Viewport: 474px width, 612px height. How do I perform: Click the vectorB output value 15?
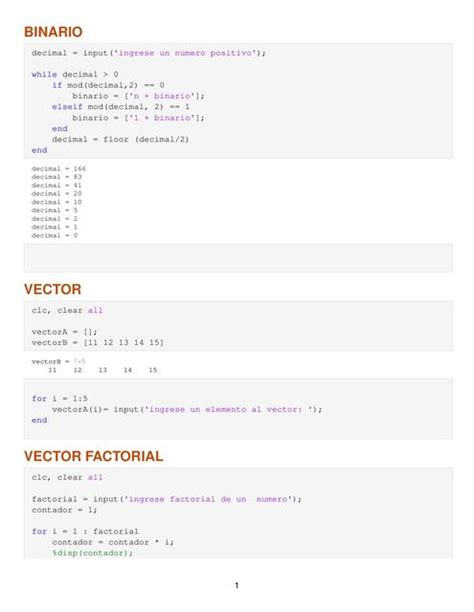click(153, 370)
